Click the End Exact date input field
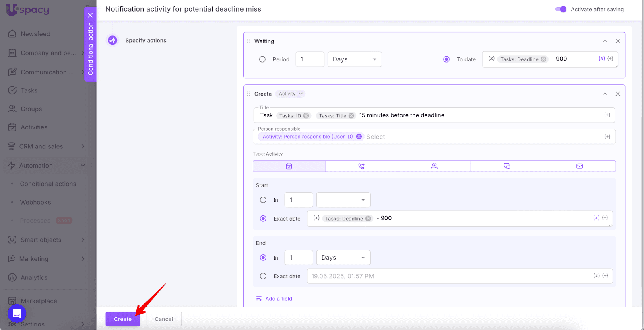Viewport: 644px width, 330px height. point(447,276)
